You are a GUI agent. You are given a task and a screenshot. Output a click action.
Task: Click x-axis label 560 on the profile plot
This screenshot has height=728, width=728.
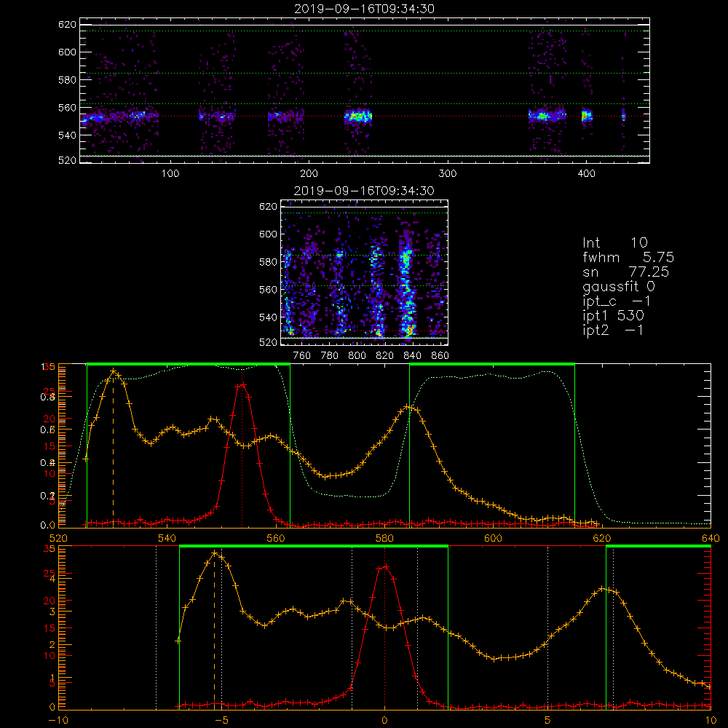pyautogui.click(x=276, y=538)
